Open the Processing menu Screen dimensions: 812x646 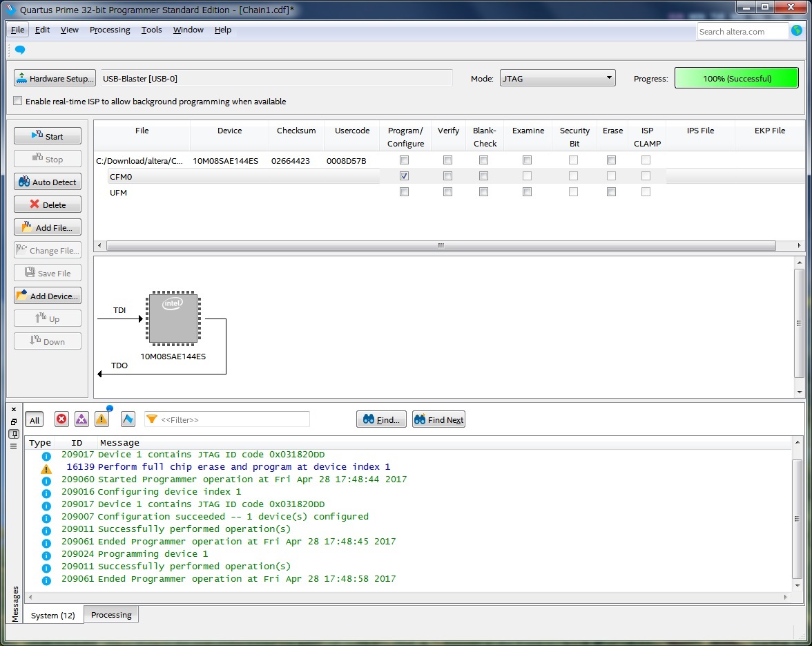110,30
